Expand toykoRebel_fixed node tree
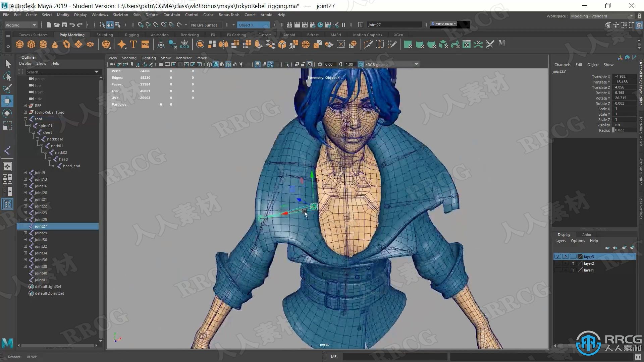The width and height of the screenshot is (644, 362). click(x=25, y=112)
